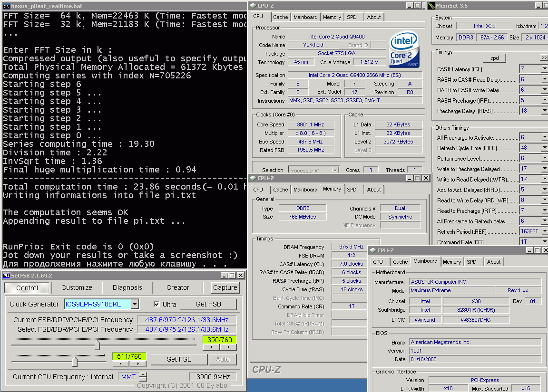Click the MemSet 3.5 title bar icon

point(431,6)
